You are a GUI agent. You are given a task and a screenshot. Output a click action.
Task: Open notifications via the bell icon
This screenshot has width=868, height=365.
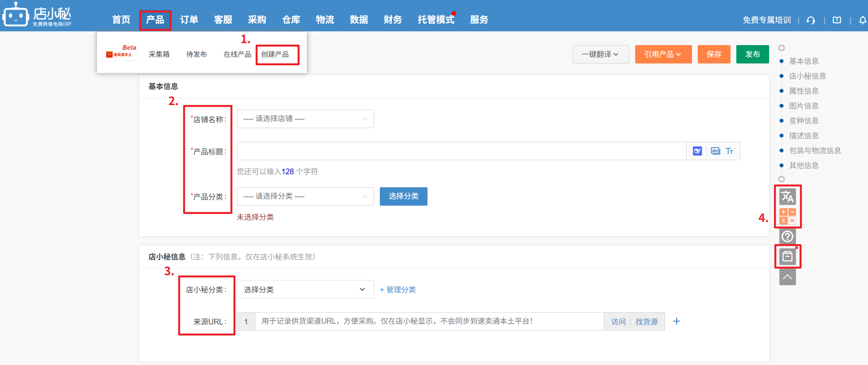point(862,20)
